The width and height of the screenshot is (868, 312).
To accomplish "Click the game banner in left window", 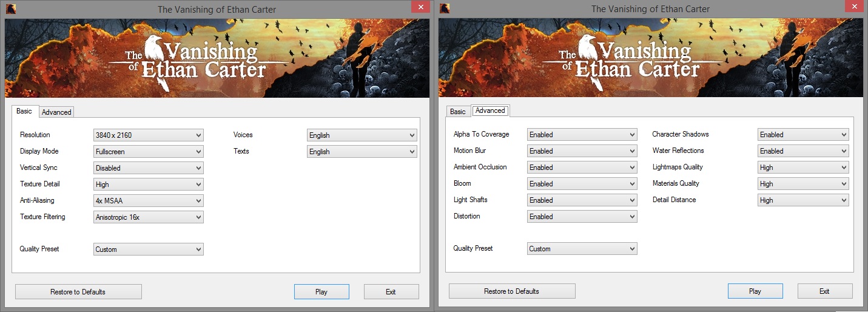I will coord(217,58).
